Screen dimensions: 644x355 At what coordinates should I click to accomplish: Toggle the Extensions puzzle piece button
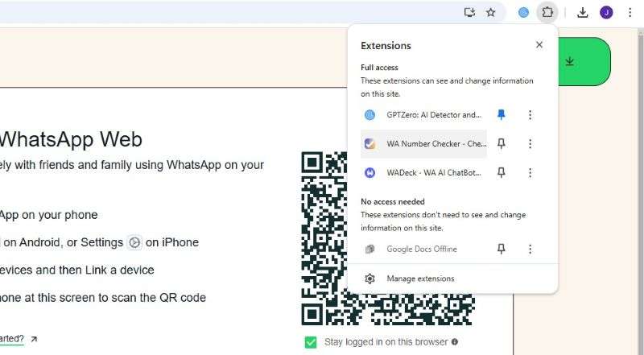(x=547, y=12)
